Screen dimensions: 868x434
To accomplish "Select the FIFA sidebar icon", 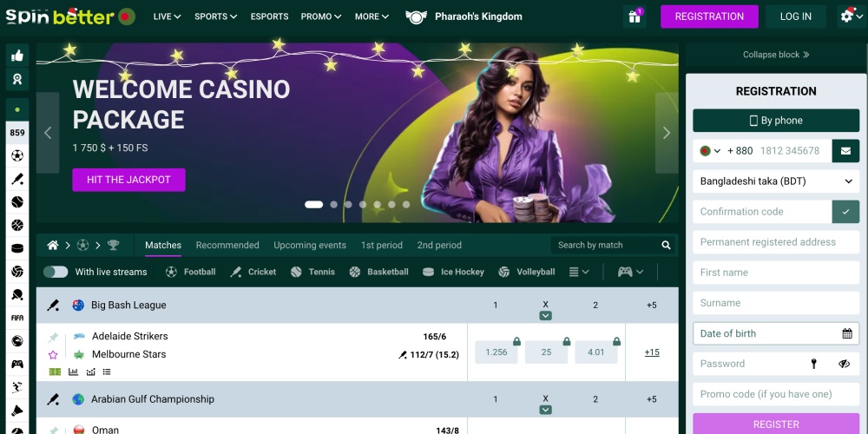I will pos(17,319).
